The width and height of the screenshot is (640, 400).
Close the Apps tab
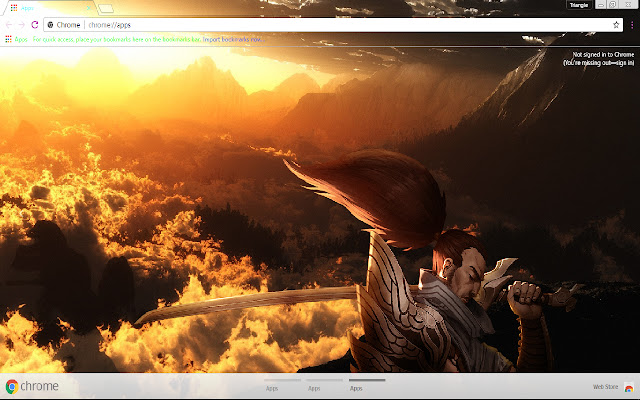point(89,8)
